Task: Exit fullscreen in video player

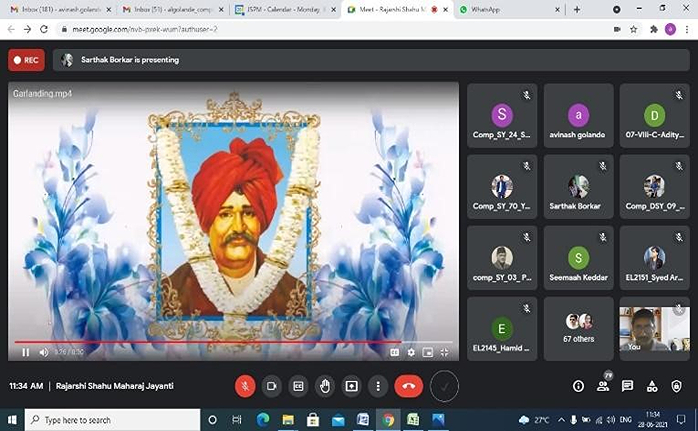Action: (444, 352)
